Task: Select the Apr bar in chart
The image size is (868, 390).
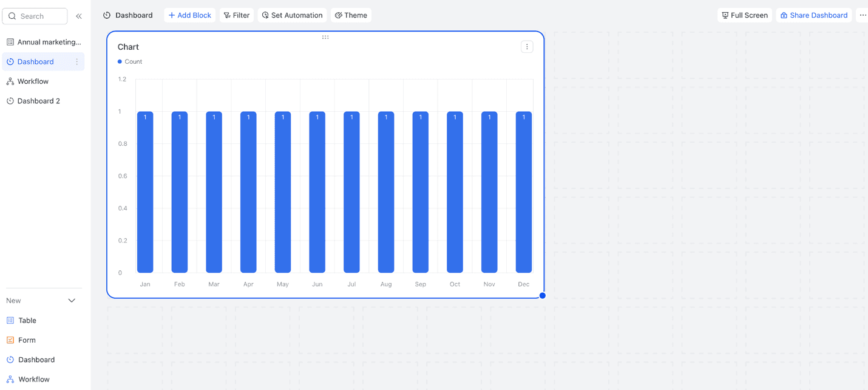Action: pyautogui.click(x=248, y=192)
